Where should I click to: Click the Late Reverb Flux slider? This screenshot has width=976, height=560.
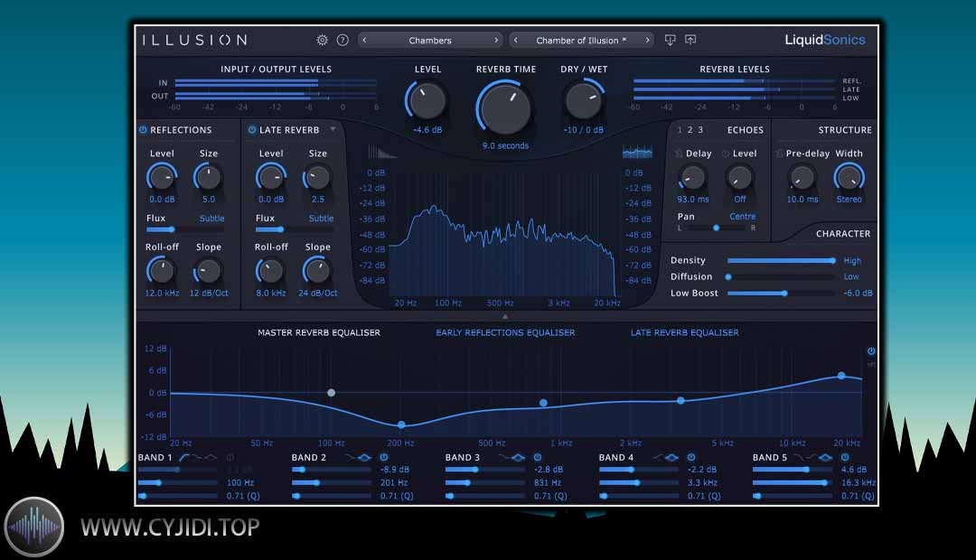point(295,229)
